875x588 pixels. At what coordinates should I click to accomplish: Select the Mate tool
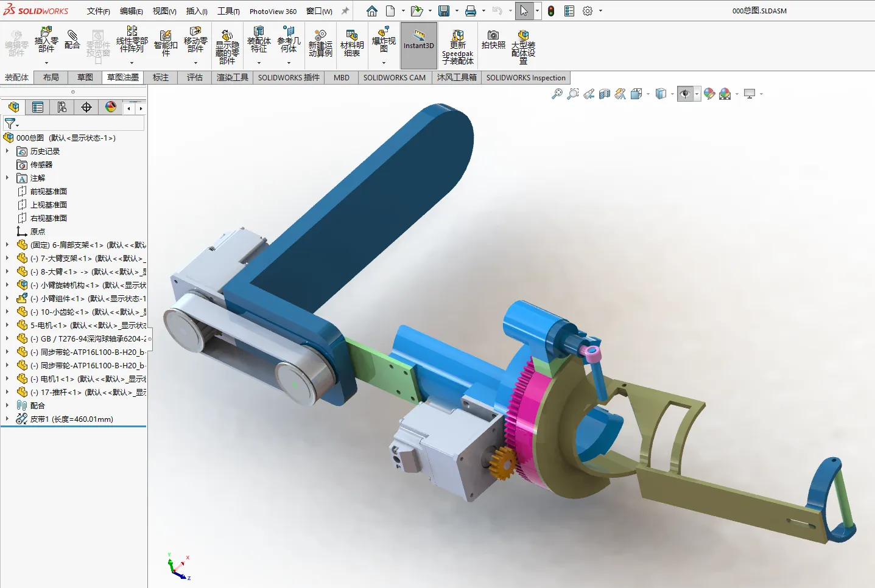click(x=72, y=39)
